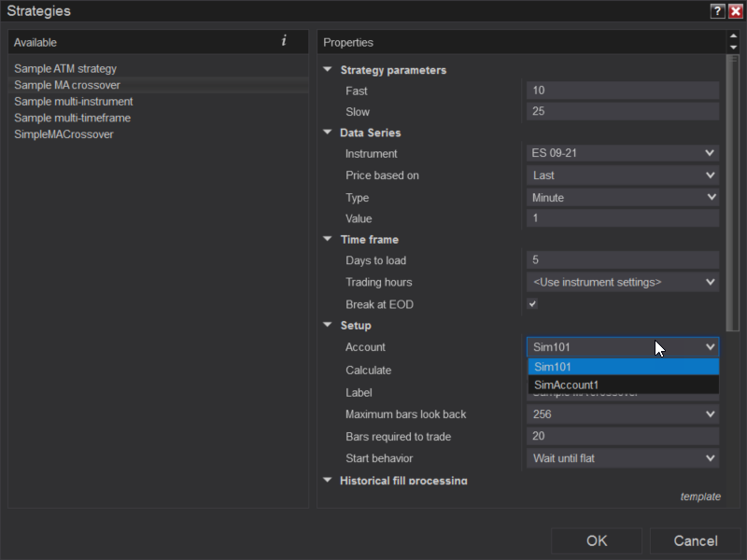Open the Trading hours dropdown

(x=622, y=282)
